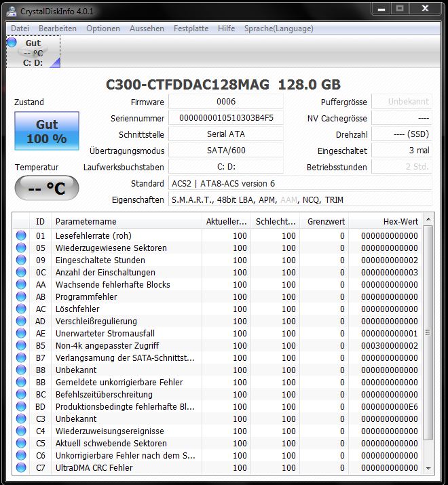Click the Firmware value 0006 field
448x485 pixels.
point(226,102)
